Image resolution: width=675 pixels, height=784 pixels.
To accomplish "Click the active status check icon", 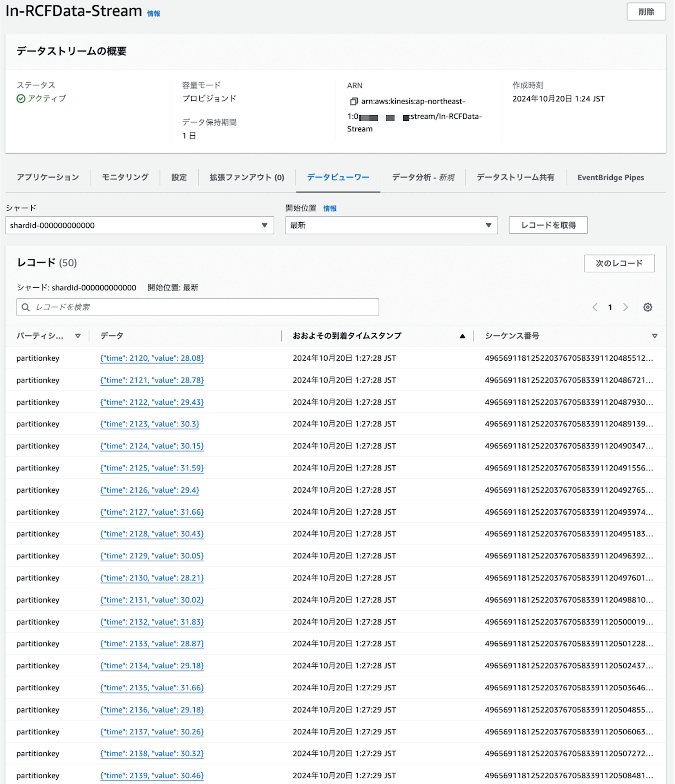I will [x=21, y=99].
